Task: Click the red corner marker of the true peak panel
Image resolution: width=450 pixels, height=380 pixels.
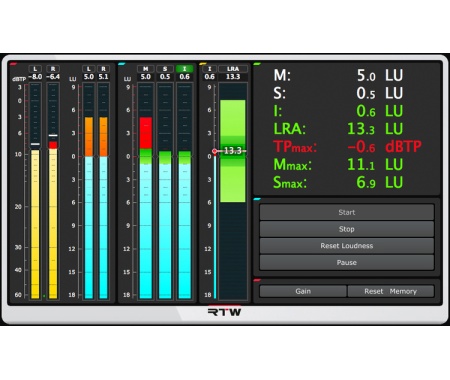Action: click(13, 64)
